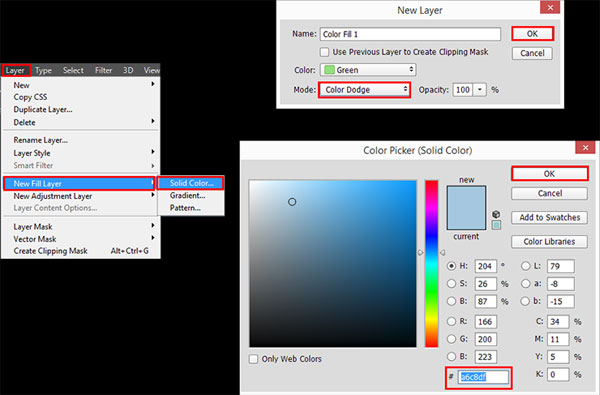Screen dimensions: 600x395
Task: Choose Rename Layer menu entry
Action: tap(41, 140)
